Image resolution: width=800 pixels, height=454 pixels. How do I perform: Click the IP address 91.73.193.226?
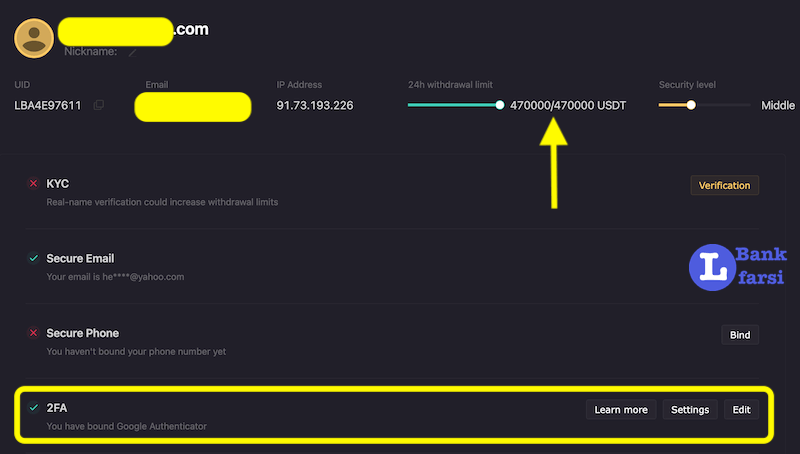(315, 105)
